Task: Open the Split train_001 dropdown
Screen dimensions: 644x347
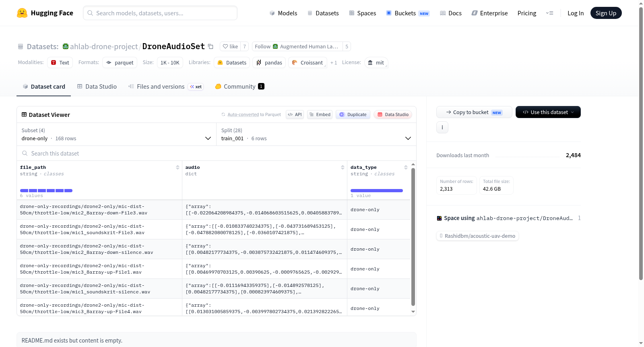Action: pos(316,134)
